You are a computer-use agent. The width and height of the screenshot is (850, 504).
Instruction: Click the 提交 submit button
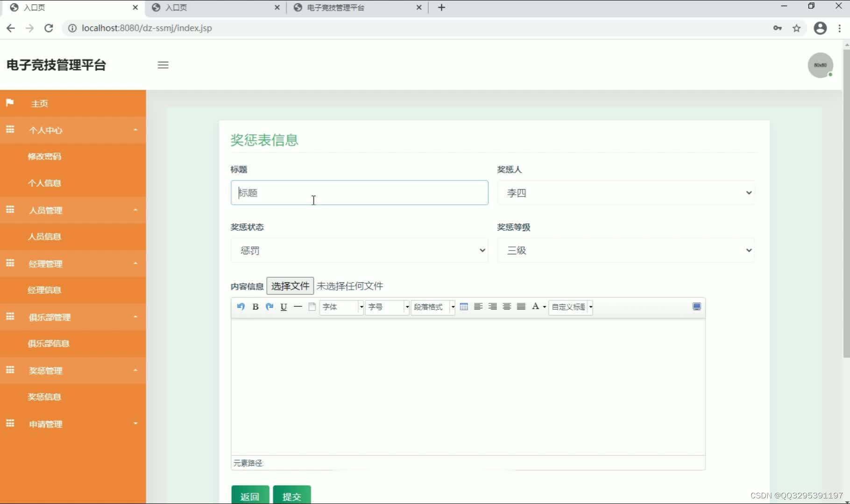(x=292, y=496)
